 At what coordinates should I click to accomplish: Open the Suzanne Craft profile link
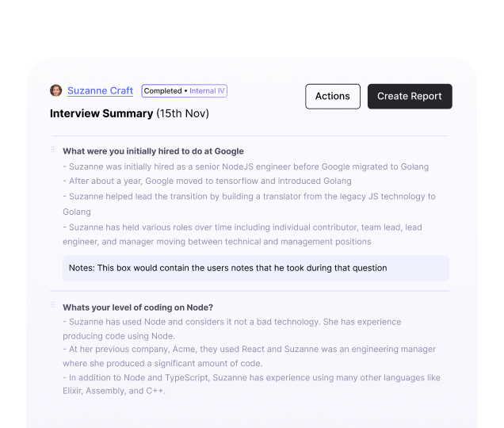[x=100, y=91]
